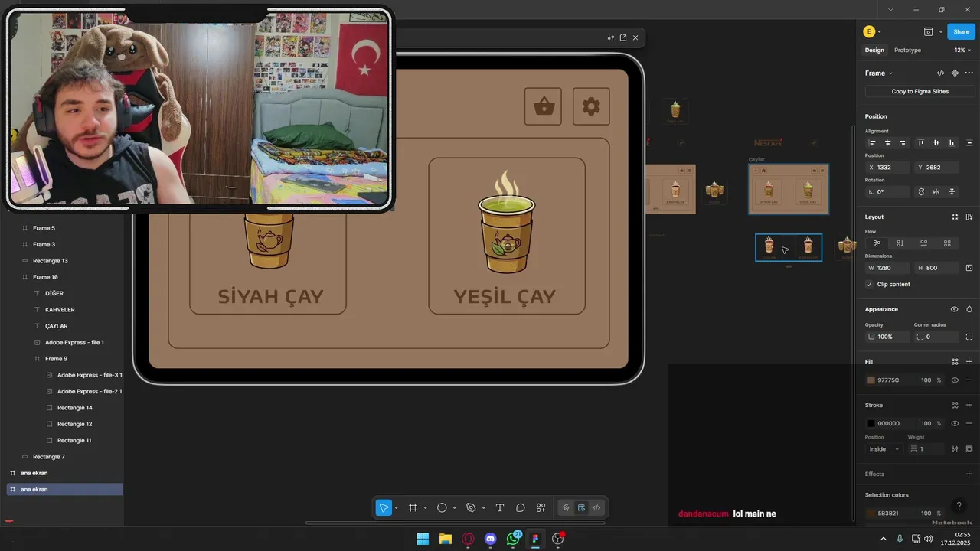Viewport: 980px width, 551px height.
Task: Align right in Alignment section
Action: click(903, 143)
